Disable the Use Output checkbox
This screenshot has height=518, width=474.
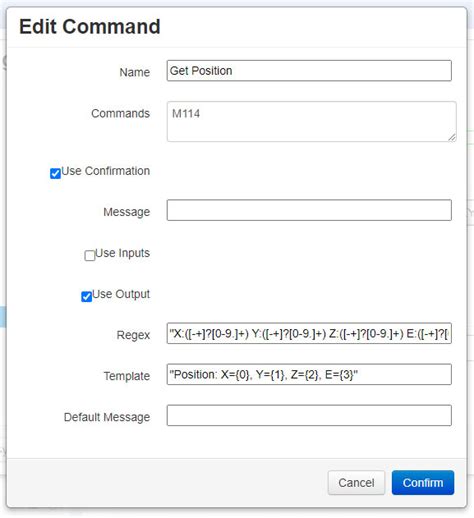[87, 296]
